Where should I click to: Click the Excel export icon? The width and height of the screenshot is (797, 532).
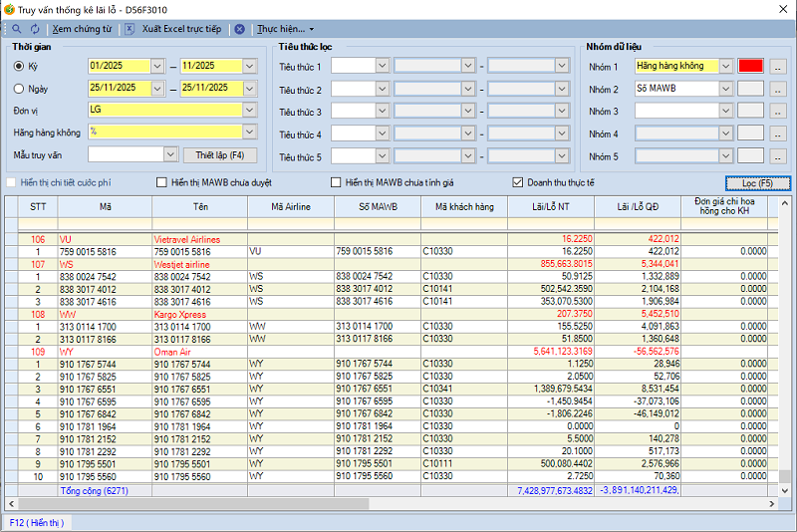pyautogui.click(x=131, y=29)
